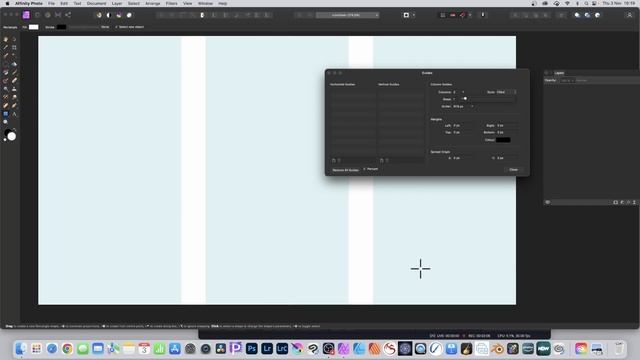The height and width of the screenshot is (360, 640).
Task: Add a new vertical guide icon
Action: point(382,160)
